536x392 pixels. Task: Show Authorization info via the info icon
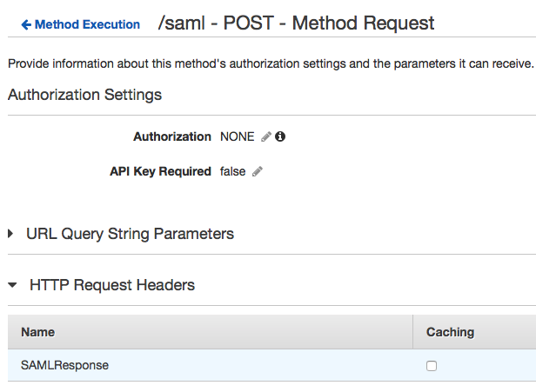tap(280, 136)
